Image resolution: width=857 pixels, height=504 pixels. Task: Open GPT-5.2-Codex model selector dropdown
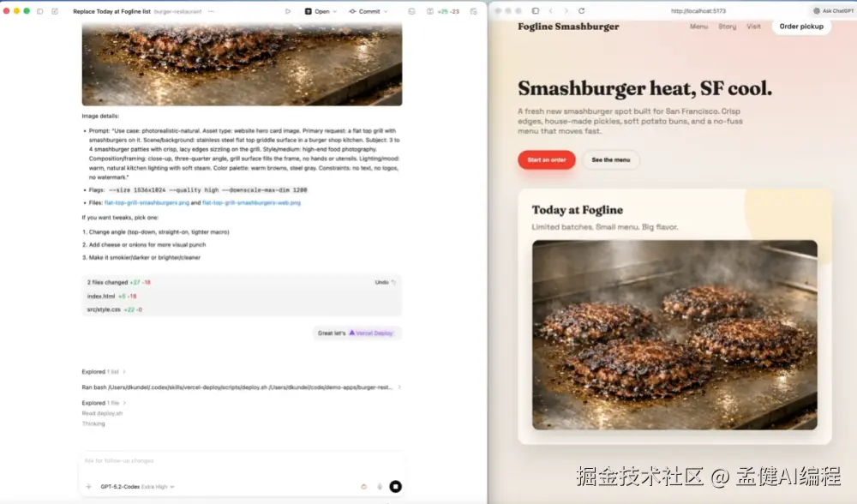click(137, 487)
